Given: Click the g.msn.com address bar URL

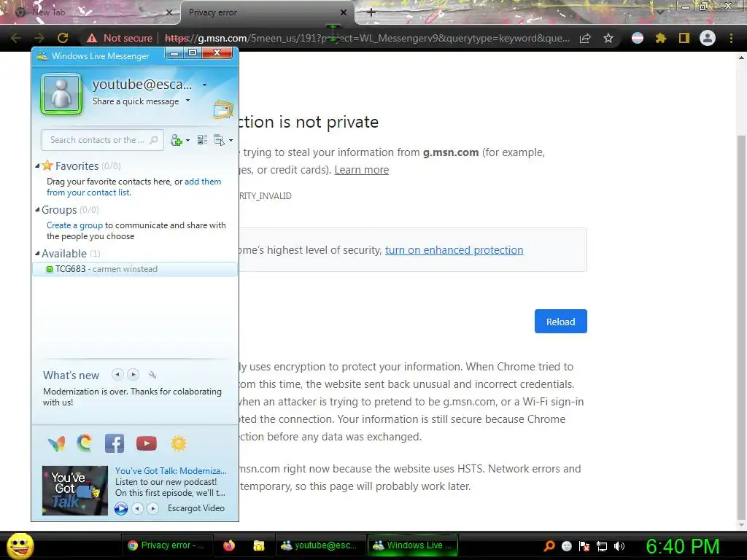Looking at the screenshot, I should point(367,38).
